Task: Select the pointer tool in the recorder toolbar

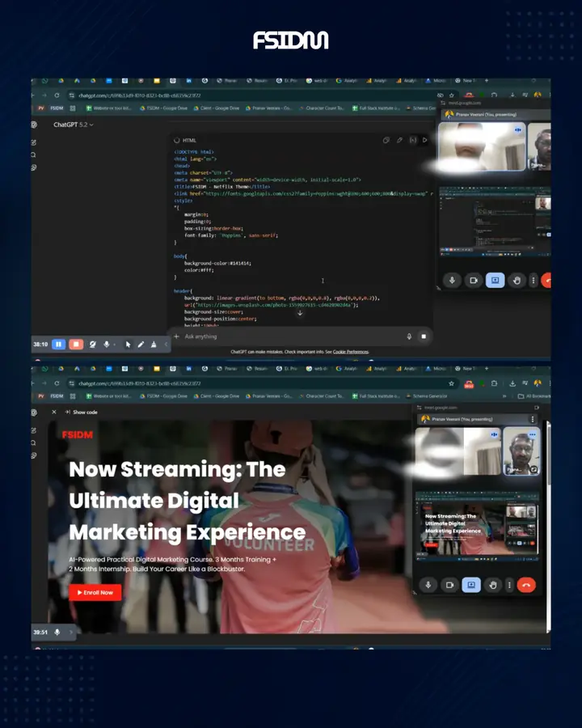Action: [x=128, y=344]
